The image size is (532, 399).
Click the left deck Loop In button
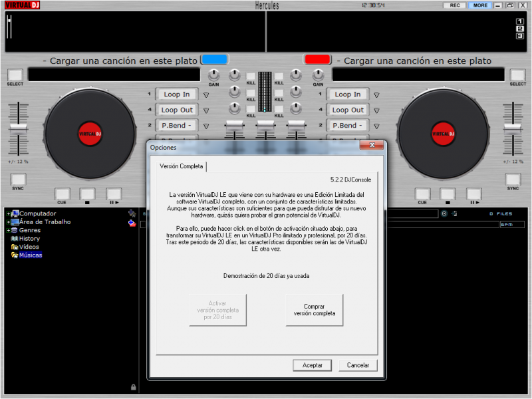click(x=177, y=94)
